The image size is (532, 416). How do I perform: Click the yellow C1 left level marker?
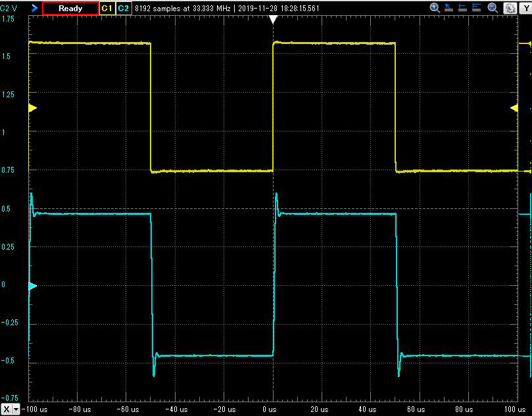coord(33,108)
